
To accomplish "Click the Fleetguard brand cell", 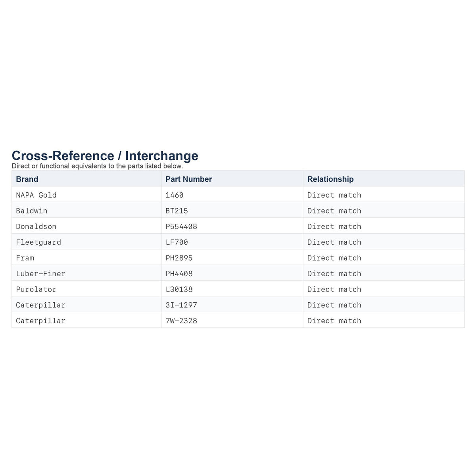I will tap(38, 242).
